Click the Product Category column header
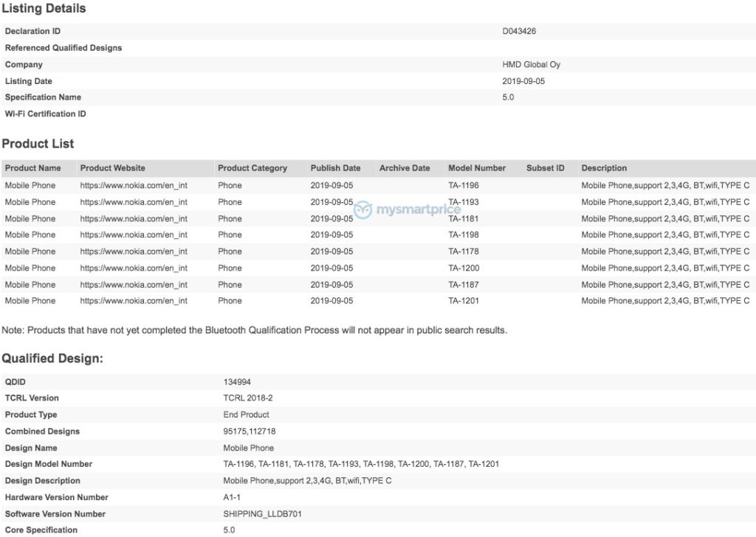Image resolution: width=756 pixels, height=537 pixels. [x=252, y=168]
